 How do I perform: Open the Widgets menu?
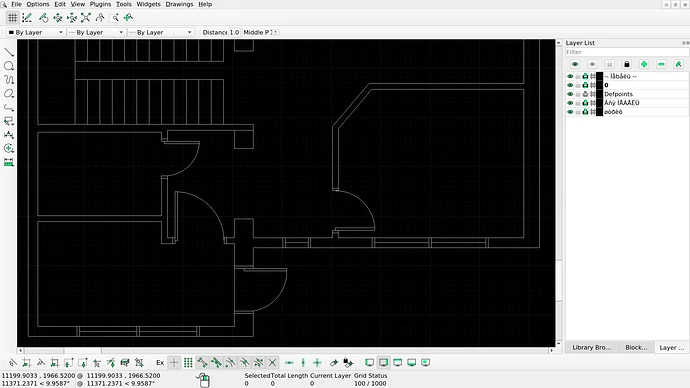148,4
